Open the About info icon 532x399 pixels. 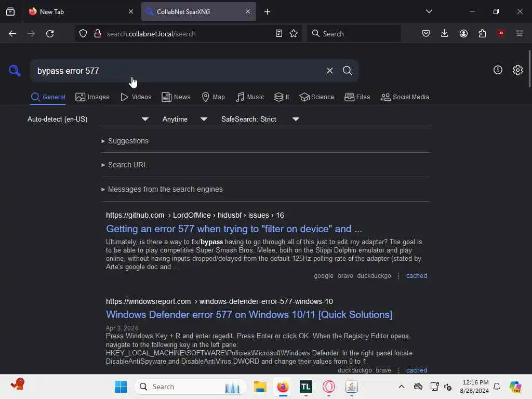(x=498, y=70)
